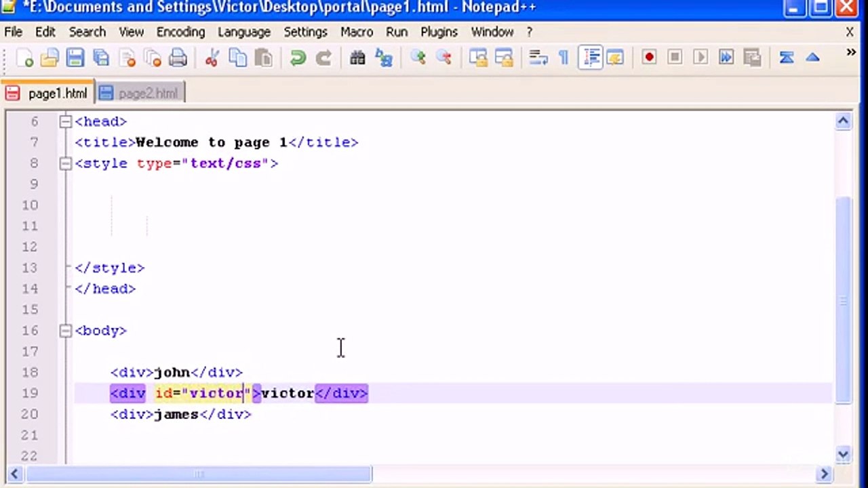Click the Redo toolbar arrow
Viewport: 868px width, 488px height.
tap(323, 58)
